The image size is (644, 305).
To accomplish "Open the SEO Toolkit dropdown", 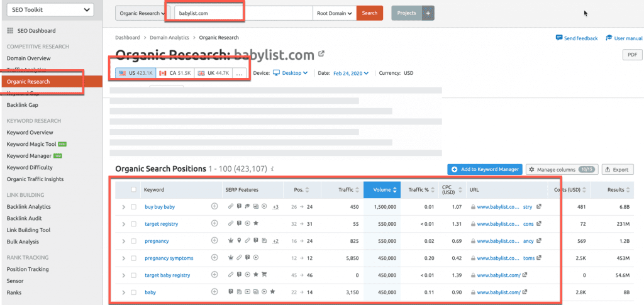I will tap(48, 9).
